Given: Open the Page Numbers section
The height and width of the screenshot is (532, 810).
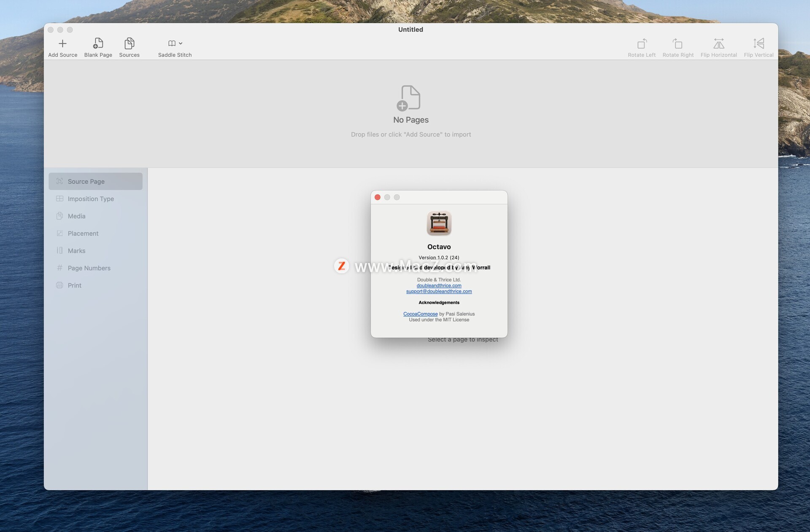Looking at the screenshot, I should [x=89, y=268].
